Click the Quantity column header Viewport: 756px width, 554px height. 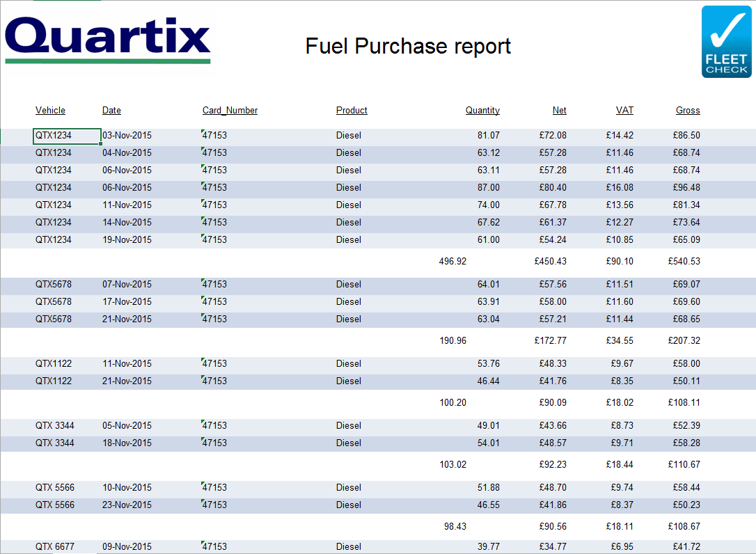click(x=482, y=110)
